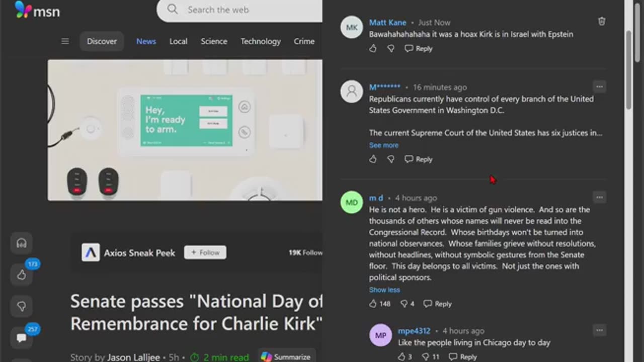This screenshot has width=644, height=362.
Task: Reply to m d's comment
Action: pos(438,304)
